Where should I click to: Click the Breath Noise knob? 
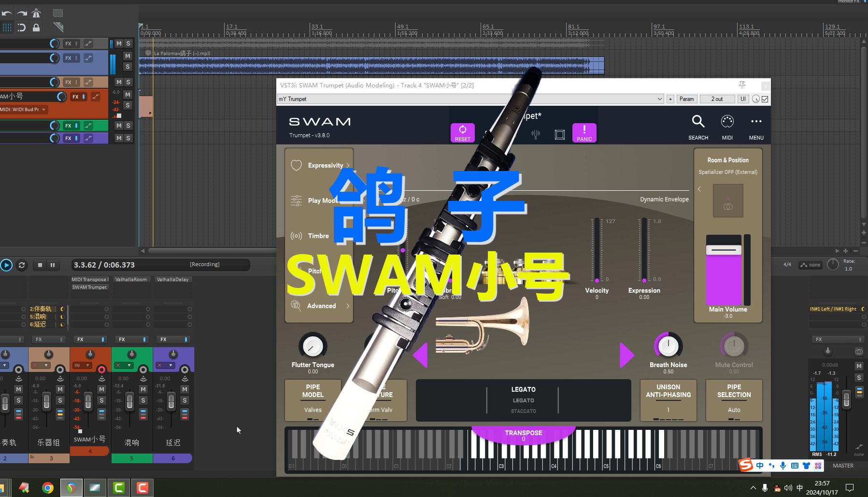pyautogui.click(x=668, y=346)
